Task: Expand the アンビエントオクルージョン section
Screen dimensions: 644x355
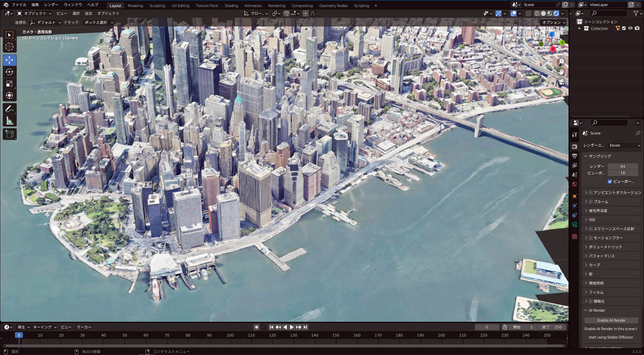Action: pos(586,192)
